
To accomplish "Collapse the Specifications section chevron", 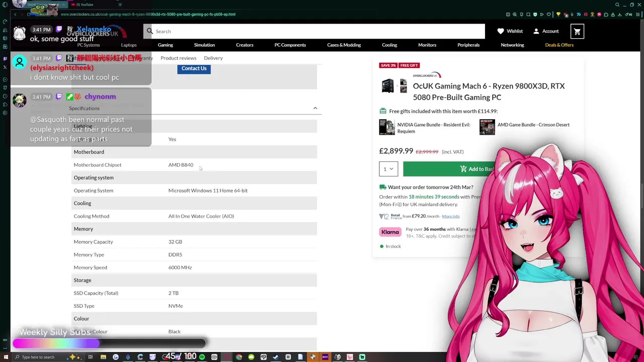I will tap(315, 108).
